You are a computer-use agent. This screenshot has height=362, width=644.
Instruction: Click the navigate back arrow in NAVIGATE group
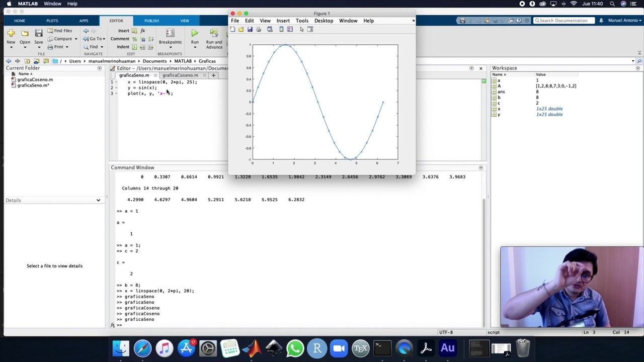point(86,31)
